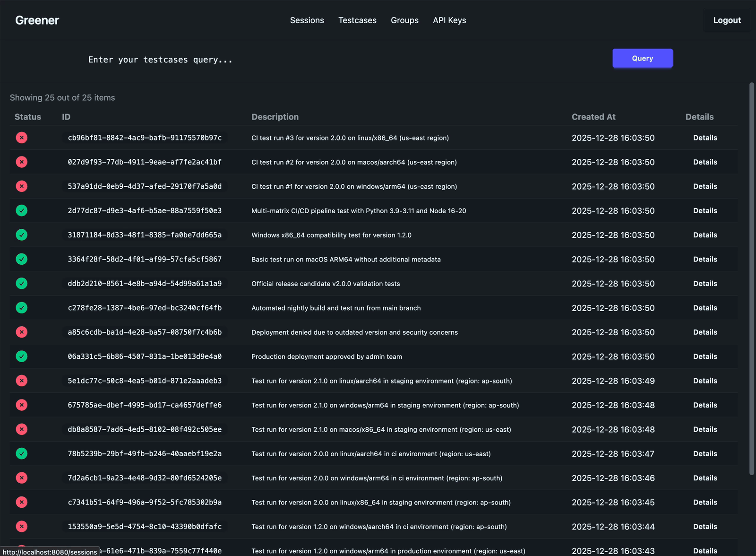This screenshot has width=756, height=556.
Task: Log out using the Logout button
Action: [x=727, y=20]
